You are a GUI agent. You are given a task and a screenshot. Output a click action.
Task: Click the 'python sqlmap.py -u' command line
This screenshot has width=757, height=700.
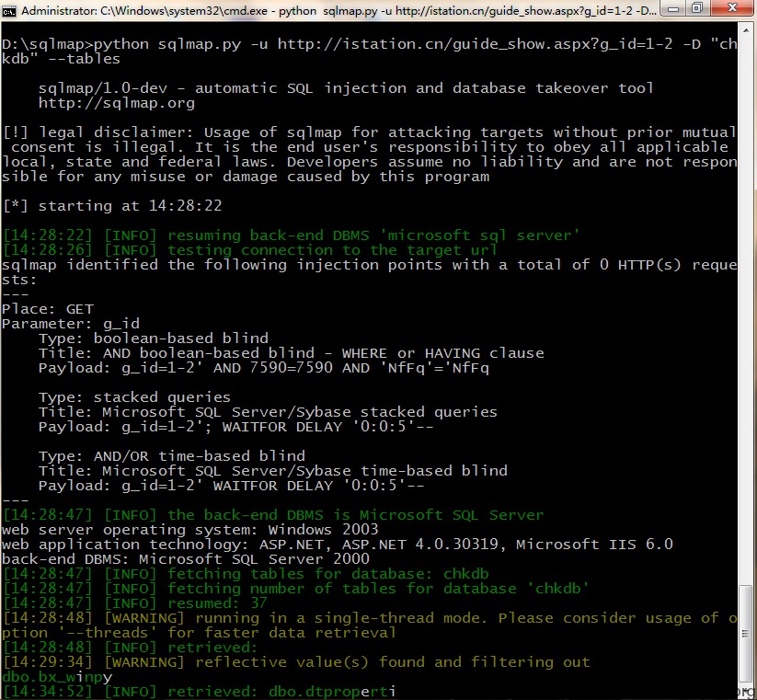pyautogui.click(x=370, y=52)
